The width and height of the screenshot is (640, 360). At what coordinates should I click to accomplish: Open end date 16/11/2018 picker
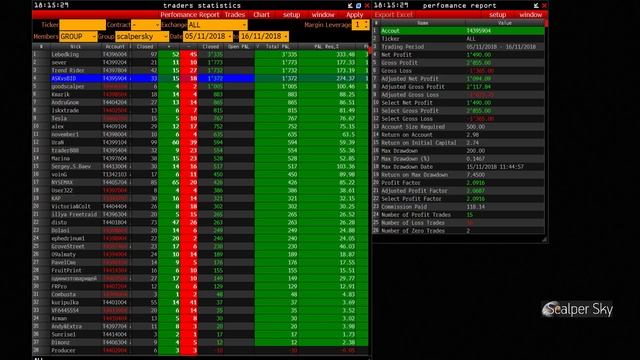coord(264,36)
